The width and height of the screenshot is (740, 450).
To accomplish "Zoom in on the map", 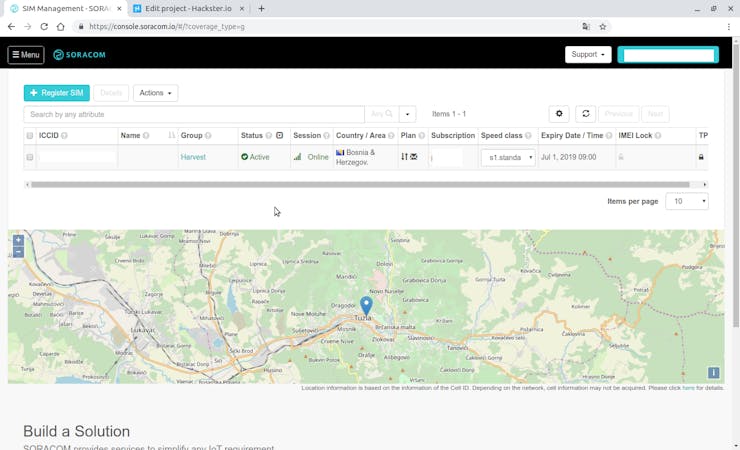I will tap(18, 240).
